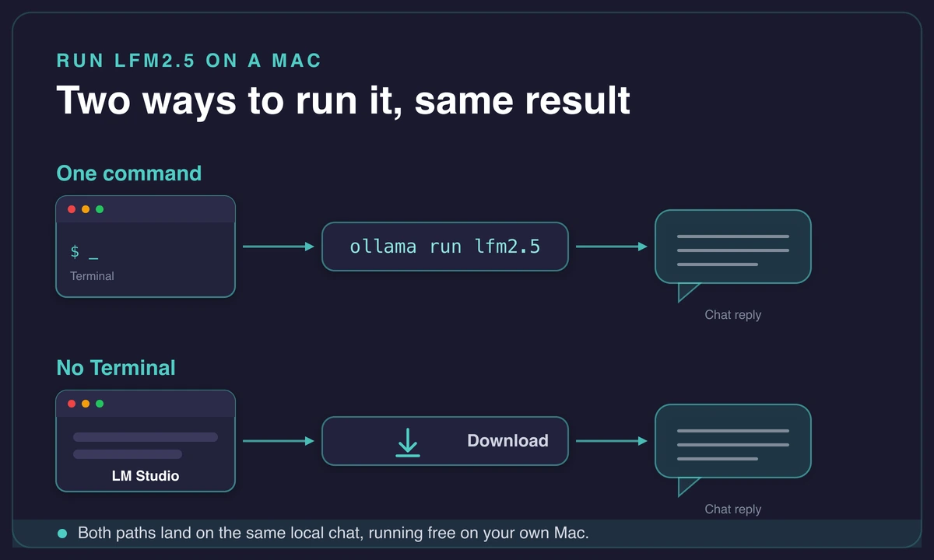Viewport: 934px width, 560px height.
Task: Click the title Two ways to run it
Action: pos(343,100)
